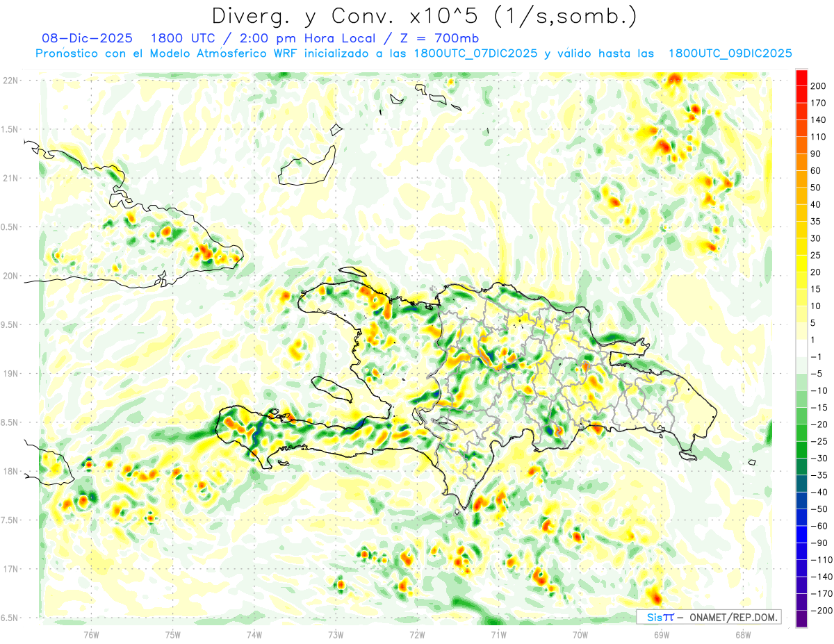Click the 69W longitude label

(662, 634)
